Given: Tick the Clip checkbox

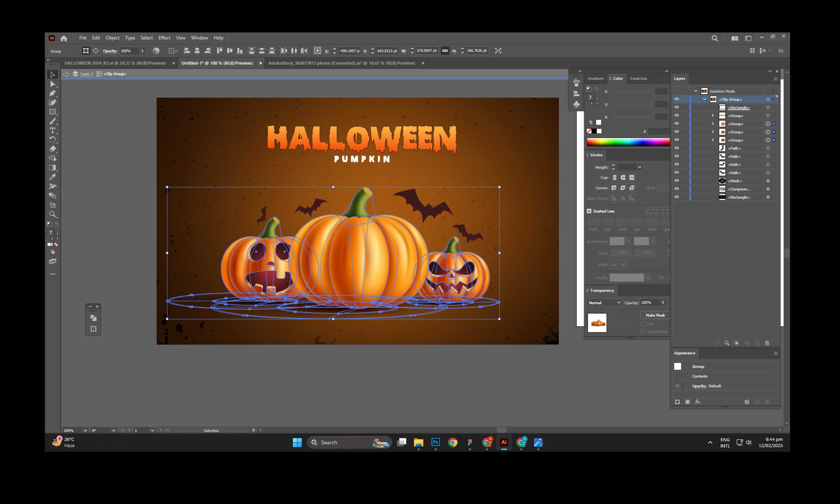Looking at the screenshot, I should click(x=643, y=324).
